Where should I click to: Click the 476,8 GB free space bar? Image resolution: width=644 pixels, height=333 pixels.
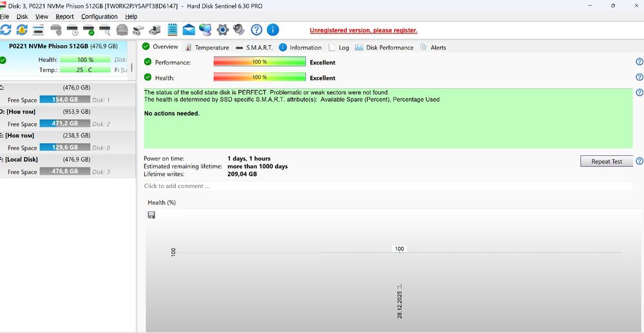pos(65,171)
